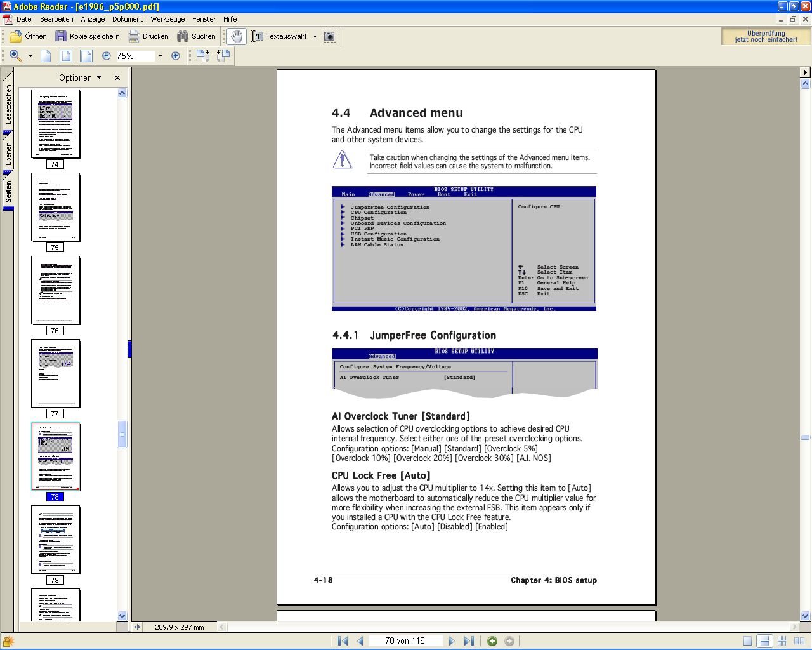Select page 79 thumbnail

coord(56,540)
